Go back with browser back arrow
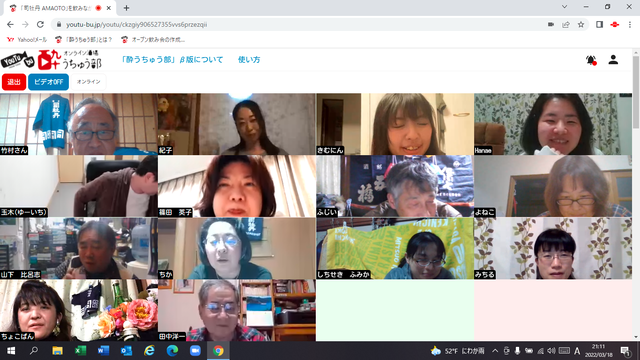This screenshot has width=640, height=360. pos(10,24)
